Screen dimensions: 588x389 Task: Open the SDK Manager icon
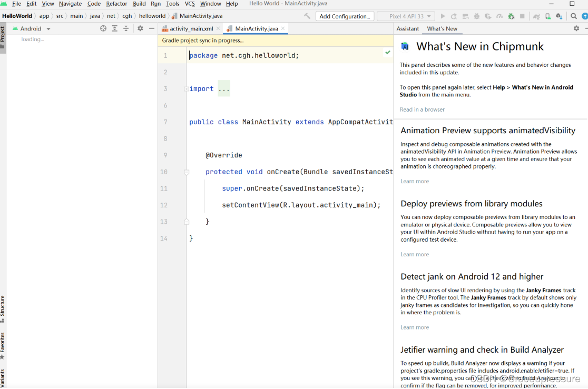tap(559, 16)
